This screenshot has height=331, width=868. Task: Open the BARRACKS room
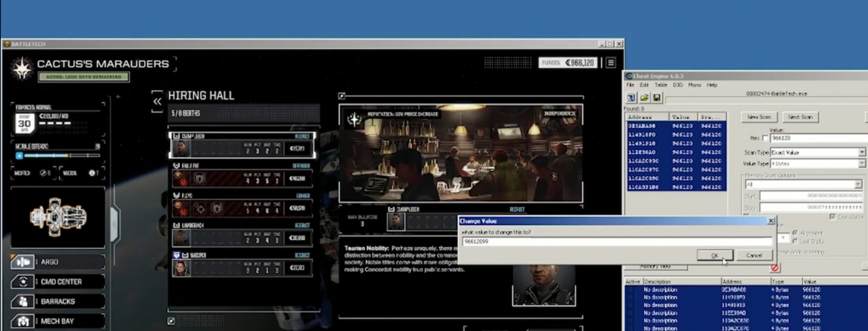58,301
